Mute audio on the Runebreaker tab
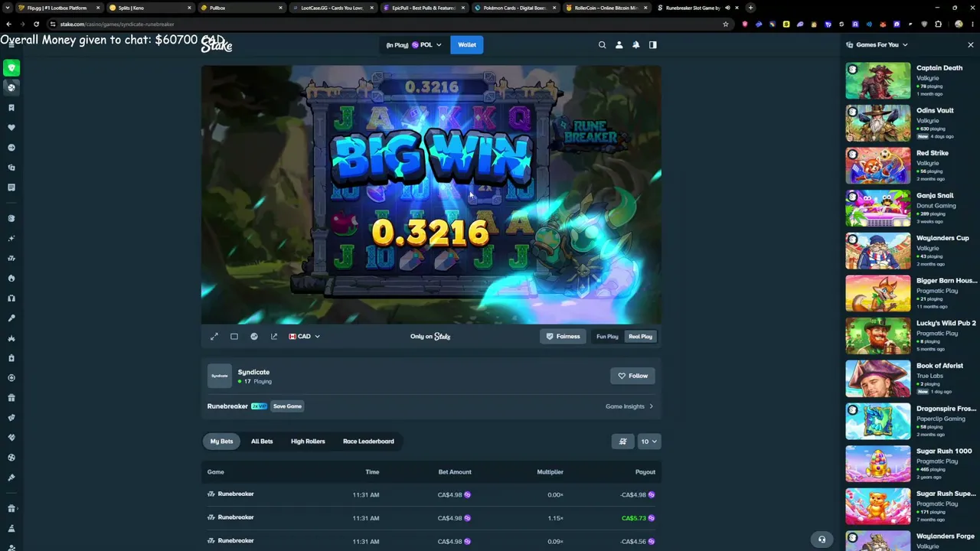Screen dimensions: 980x551 [x=728, y=8]
